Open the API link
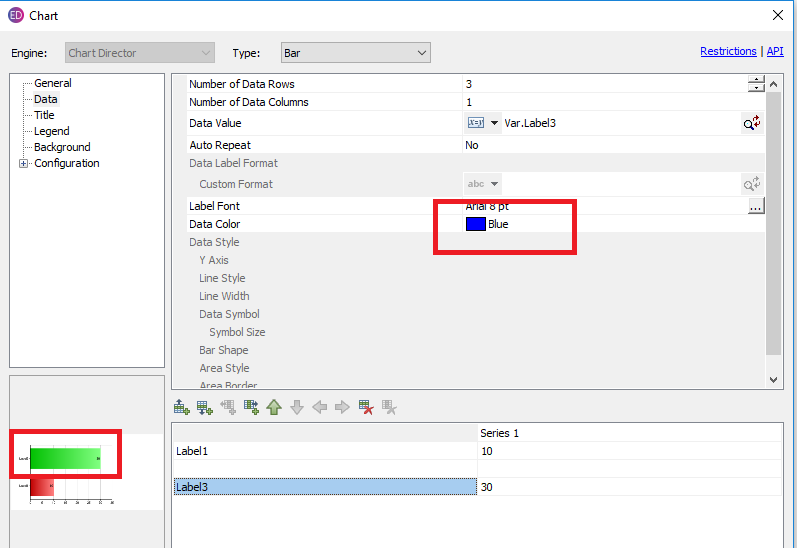 click(775, 51)
